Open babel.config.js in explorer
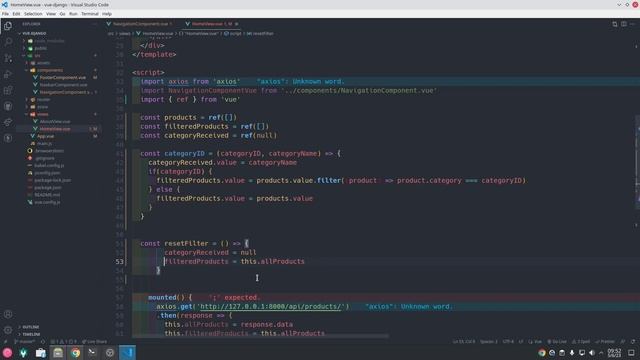Viewport: 640px width, 360px height. coord(49,166)
